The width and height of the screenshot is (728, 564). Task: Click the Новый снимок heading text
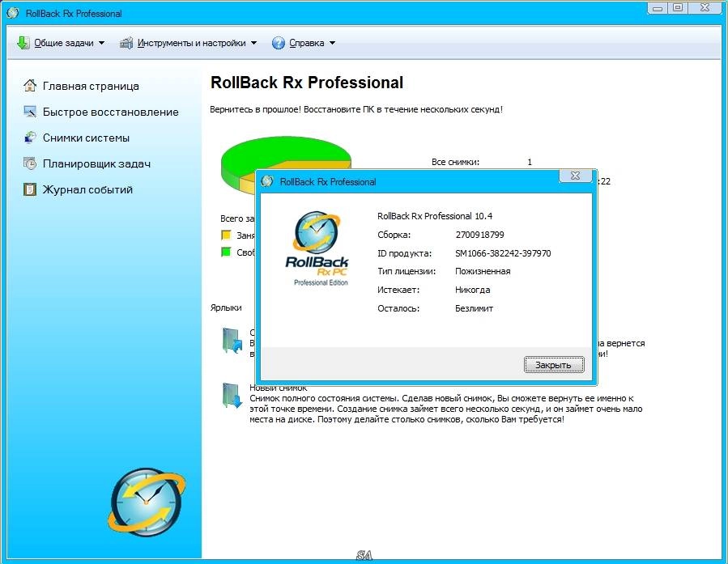279,388
